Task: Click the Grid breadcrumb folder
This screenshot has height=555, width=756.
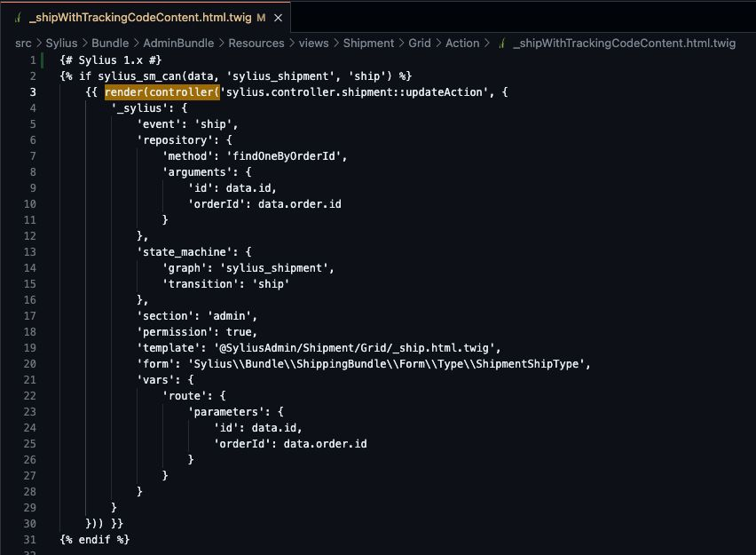Action: 420,43
